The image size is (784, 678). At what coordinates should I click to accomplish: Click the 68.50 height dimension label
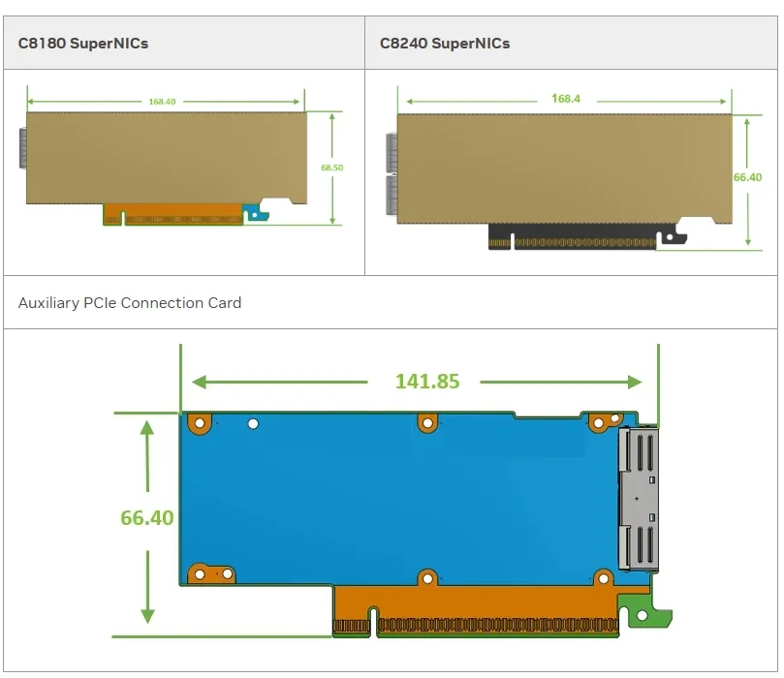click(x=332, y=168)
